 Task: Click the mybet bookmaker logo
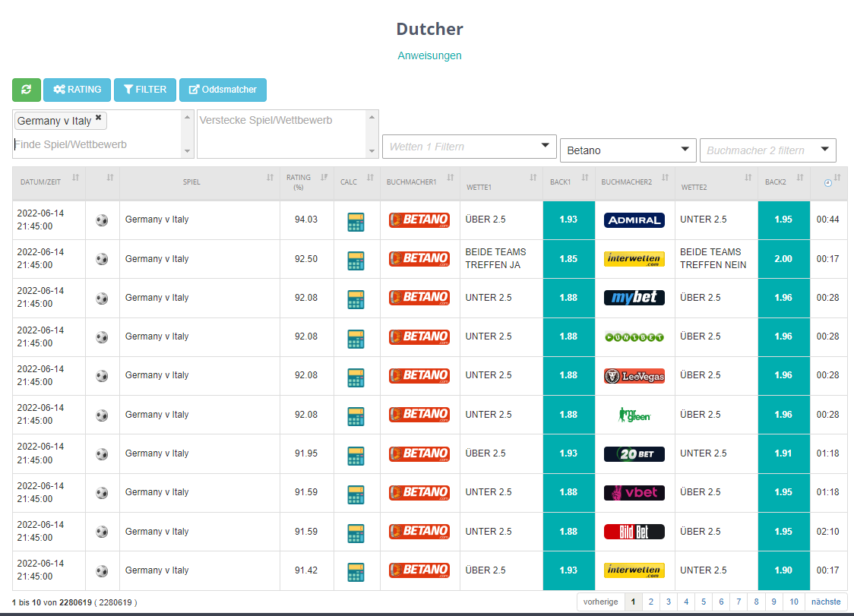[634, 298]
